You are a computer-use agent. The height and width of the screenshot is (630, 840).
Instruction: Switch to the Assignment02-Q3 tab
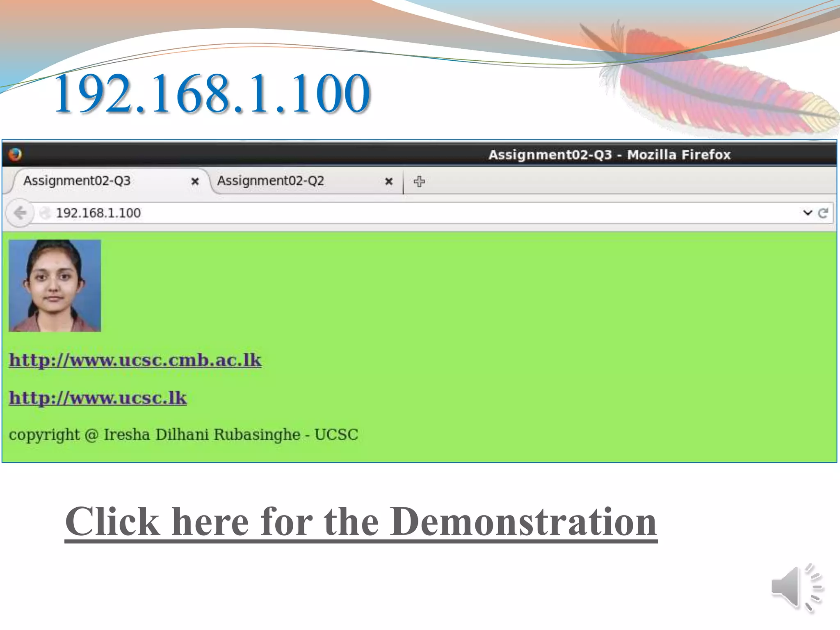point(77,181)
